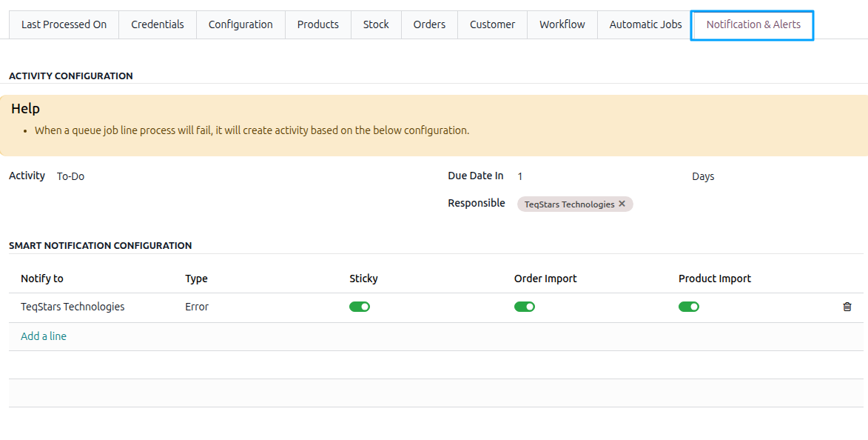Click the queue job line help text
The width and height of the screenshot is (868, 440).
pyautogui.click(x=252, y=131)
